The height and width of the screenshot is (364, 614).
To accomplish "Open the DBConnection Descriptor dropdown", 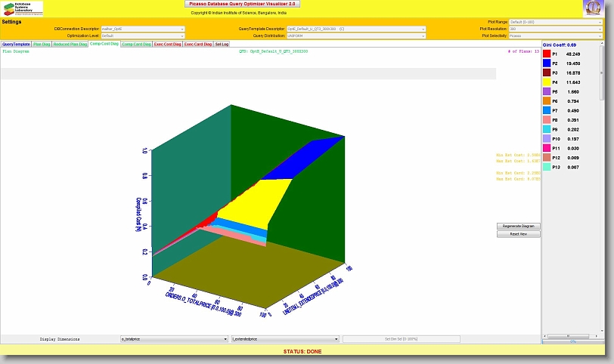I will point(143,29).
